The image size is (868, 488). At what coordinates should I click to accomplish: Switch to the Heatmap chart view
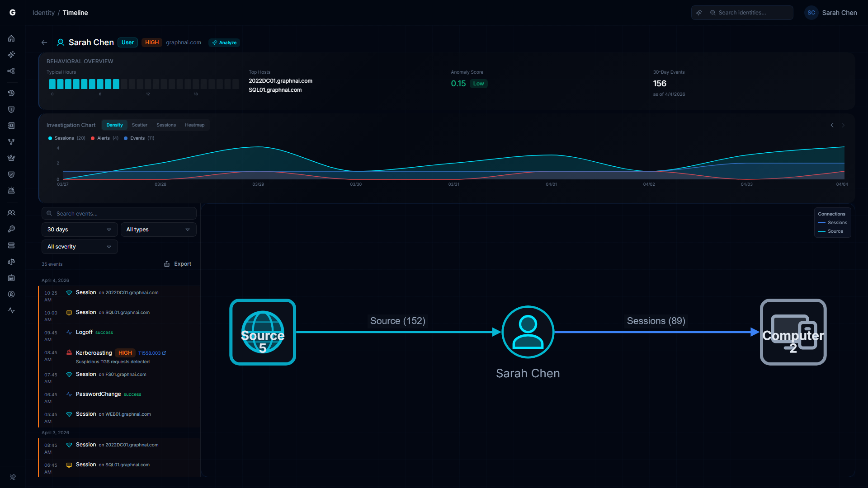point(194,125)
